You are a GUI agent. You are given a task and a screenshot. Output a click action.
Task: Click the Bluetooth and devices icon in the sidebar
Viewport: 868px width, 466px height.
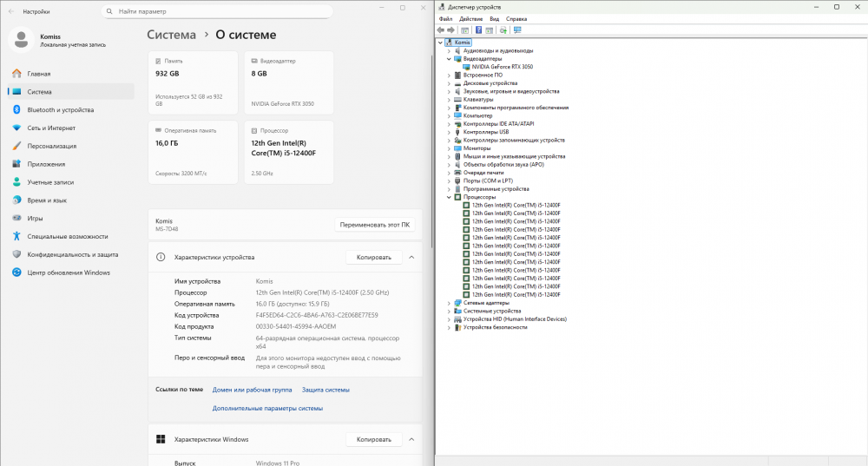[16, 110]
